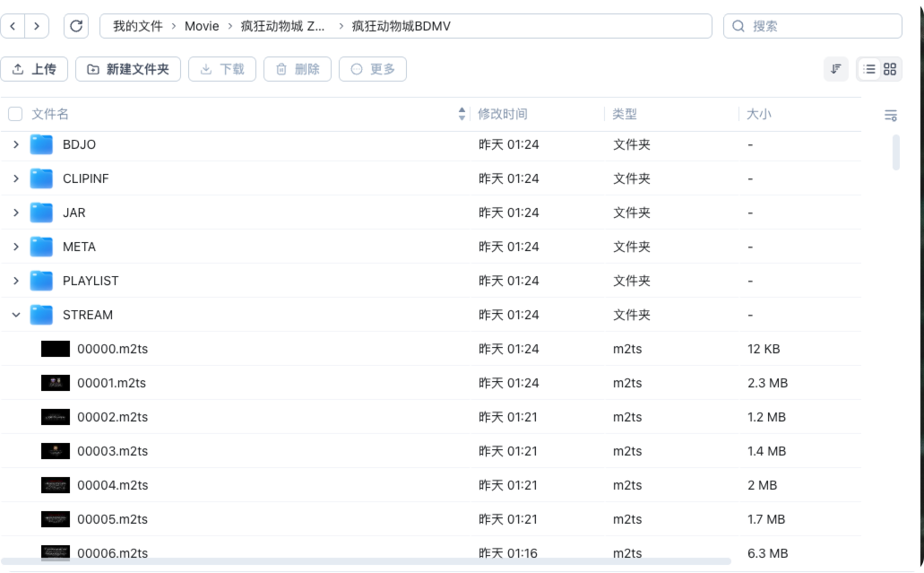This screenshot has height=573, width=924.
Task: Select the file name 00004.m2ts
Action: (x=113, y=485)
